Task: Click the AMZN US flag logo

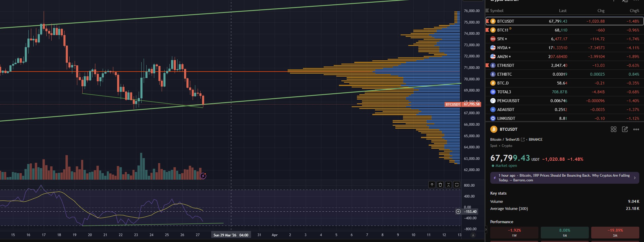Action: [x=493, y=57]
